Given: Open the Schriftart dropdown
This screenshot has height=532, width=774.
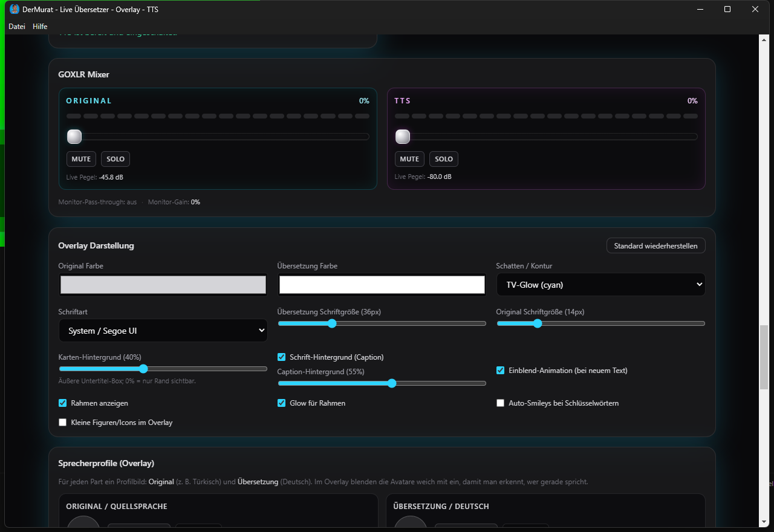Looking at the screenshot, I should point(163,331).
